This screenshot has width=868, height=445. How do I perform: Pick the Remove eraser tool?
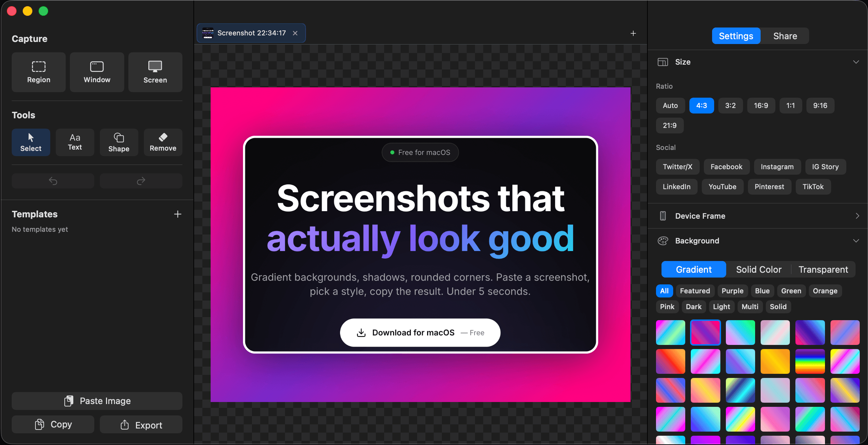click(x=163, y=142)
